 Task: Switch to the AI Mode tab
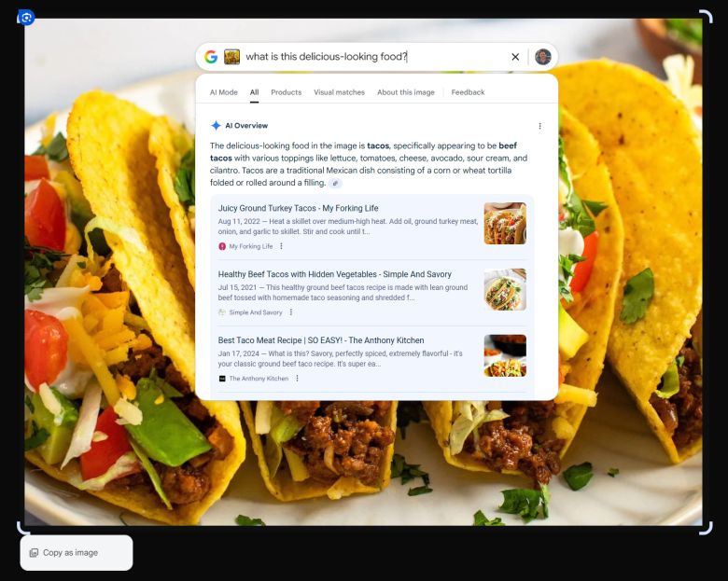[223, 92]
